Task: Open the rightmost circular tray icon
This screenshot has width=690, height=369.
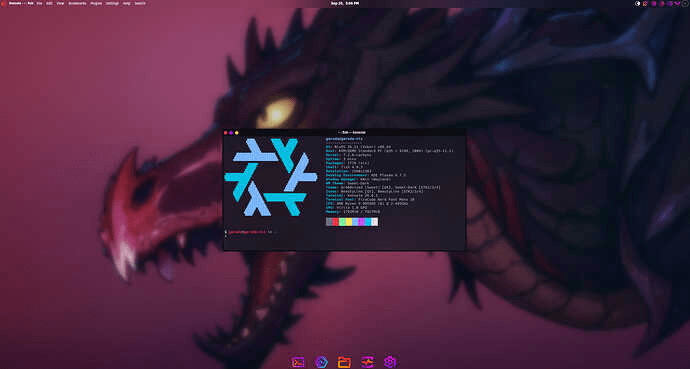Action: click(685, 4)
